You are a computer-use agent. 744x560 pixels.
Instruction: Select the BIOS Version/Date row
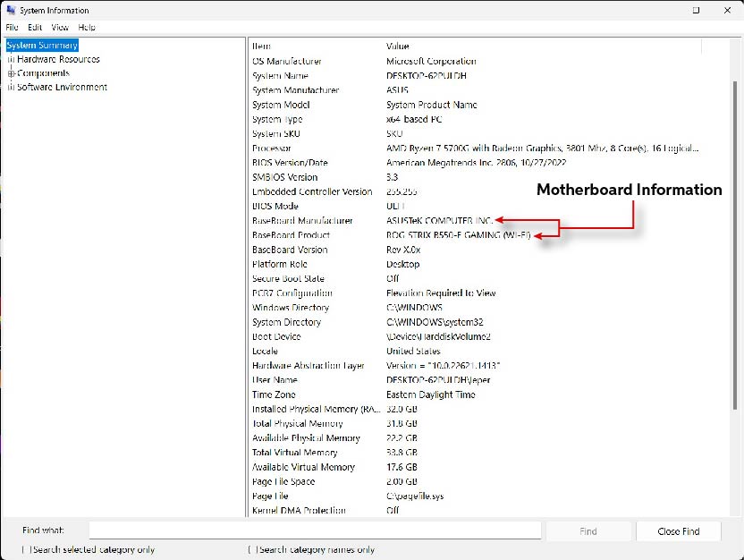[x=475, y=163]
